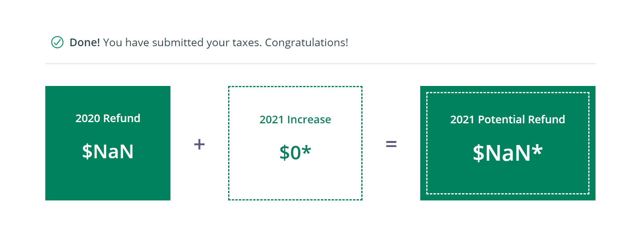The width and height of the screenshot is (644, 239).
Task: Click the word "Congratulations!"
Action: [306, 43]
